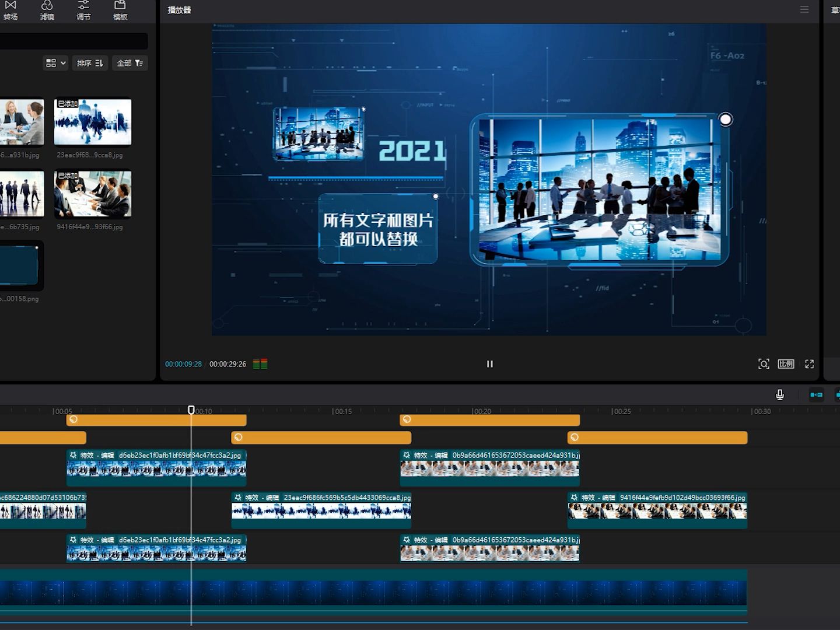This screenshot has width=840, height=630.
Task: Select the c686224880d07d53106b73 timeline clip
Action: point(43,510)
